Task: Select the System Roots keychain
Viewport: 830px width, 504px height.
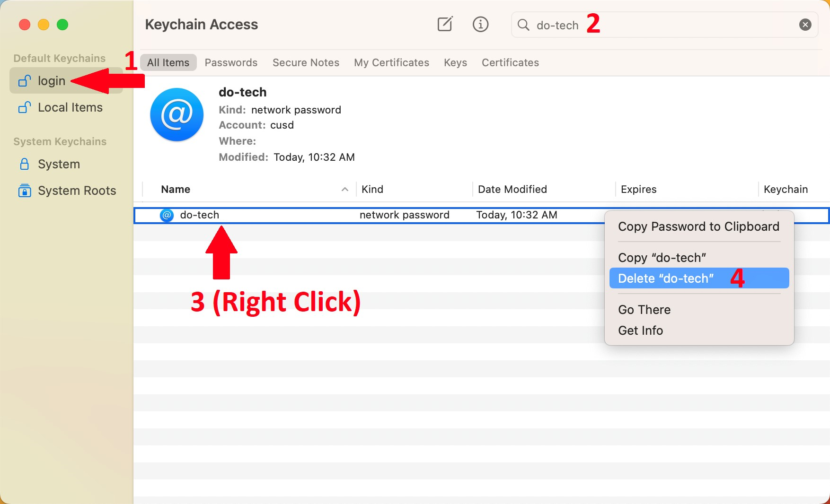Action: 66,191
